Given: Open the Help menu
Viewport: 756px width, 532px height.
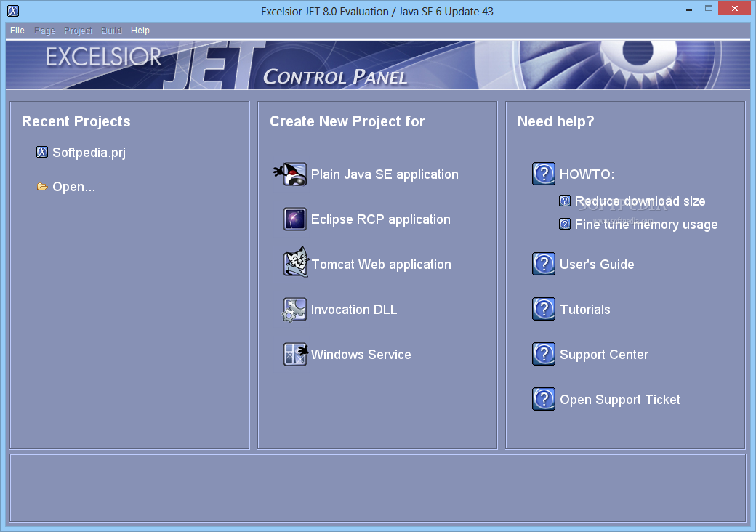Looking at the screenshot, I should click(140, 31).
